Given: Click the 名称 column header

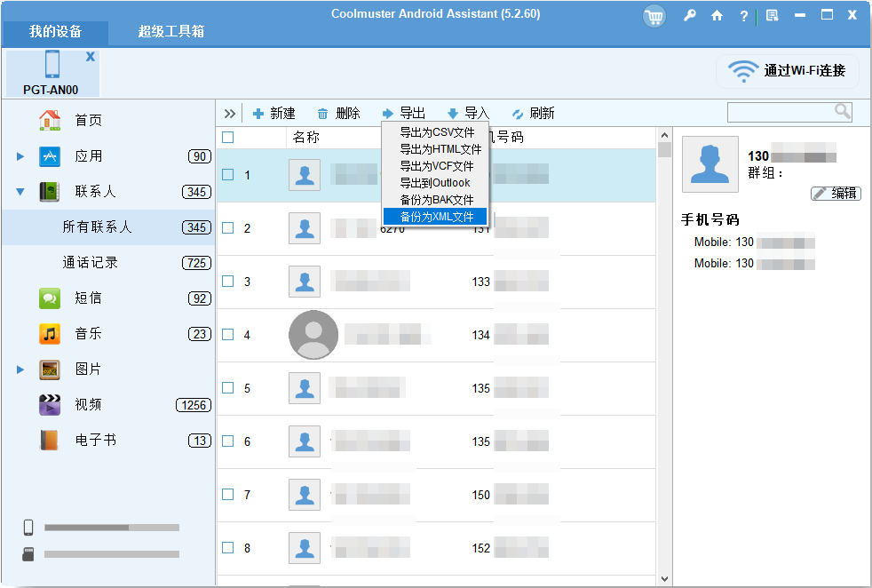Looking at the screenshot, I should [x=306, y=138].
